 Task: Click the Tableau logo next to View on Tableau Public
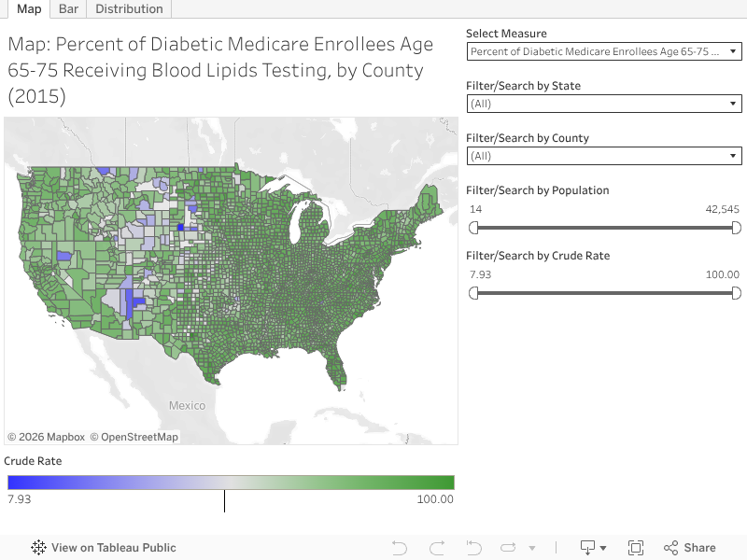tap(37, 548)
